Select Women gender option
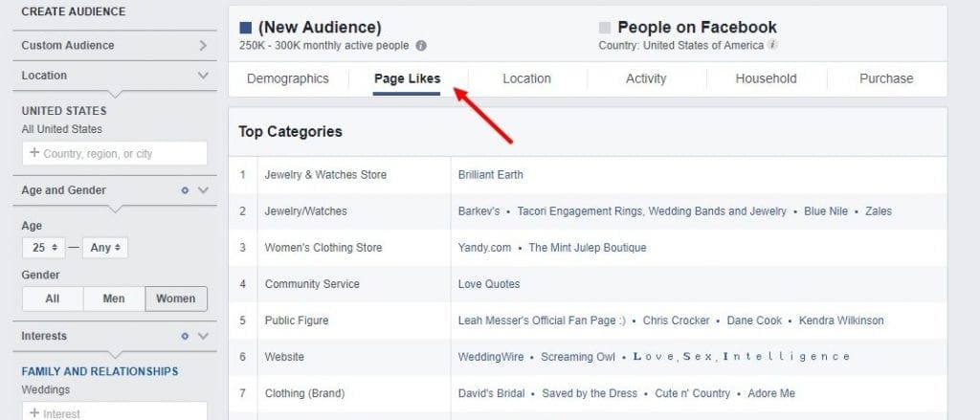Image resolution: width=980 pixels, height=420 pixels. point(176,298)
